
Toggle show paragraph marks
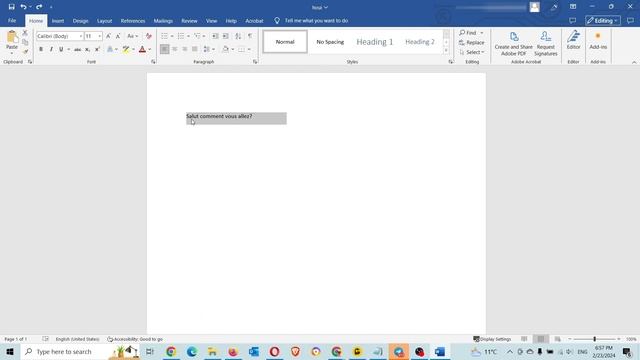pyautogui.click(x=250, y=36)
